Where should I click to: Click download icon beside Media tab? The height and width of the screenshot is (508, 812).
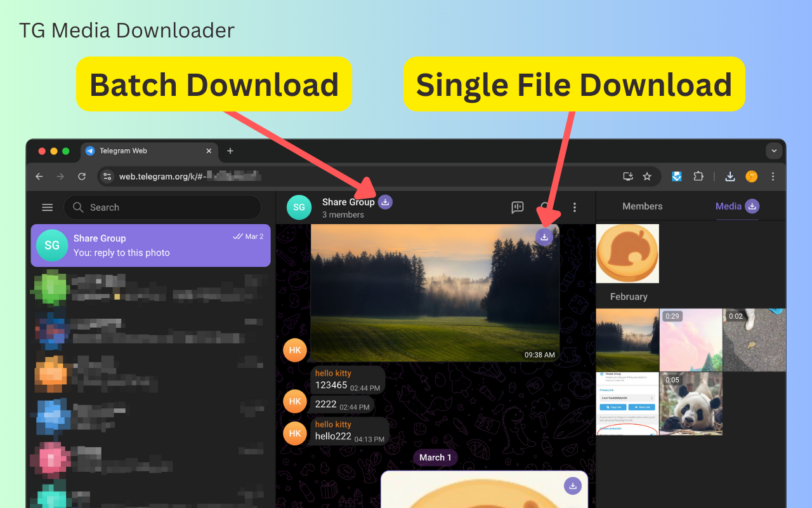752,206
